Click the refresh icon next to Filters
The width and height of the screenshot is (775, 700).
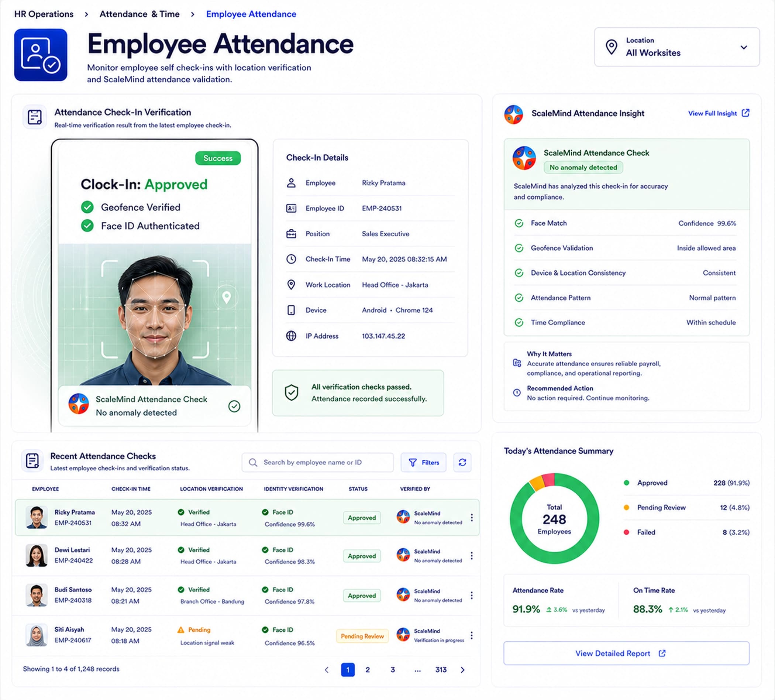(x=462, y=462)
